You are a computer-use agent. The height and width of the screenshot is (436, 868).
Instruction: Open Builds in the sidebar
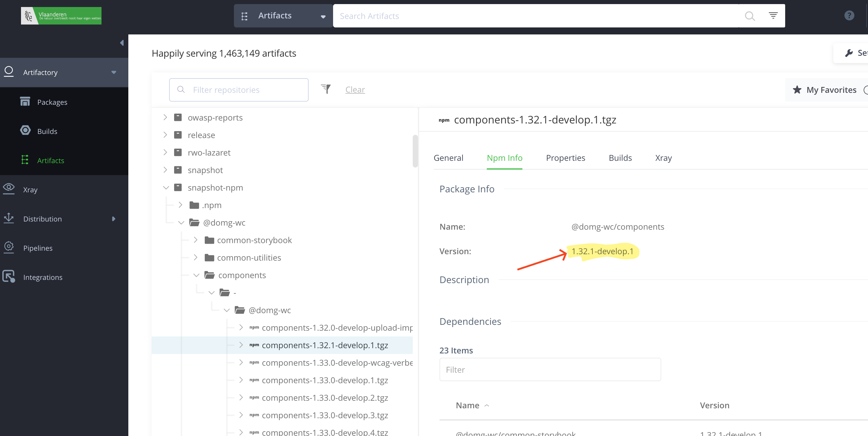click(x=47, y=131)
